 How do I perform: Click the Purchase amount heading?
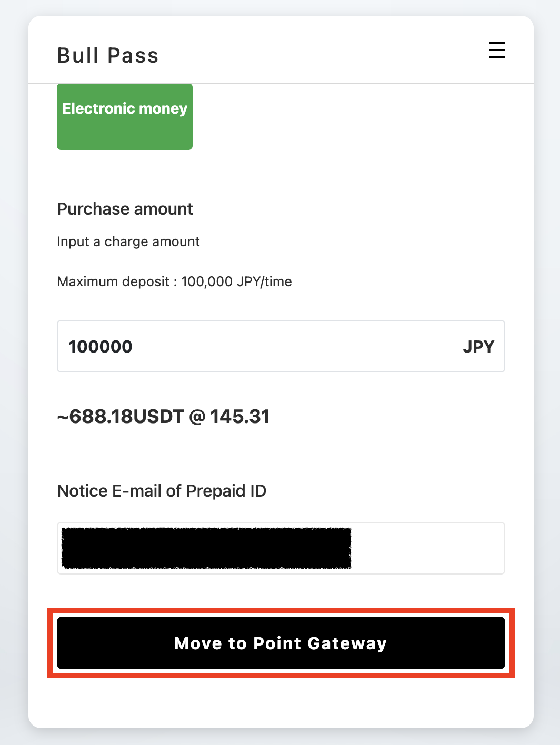pos(125,209)
